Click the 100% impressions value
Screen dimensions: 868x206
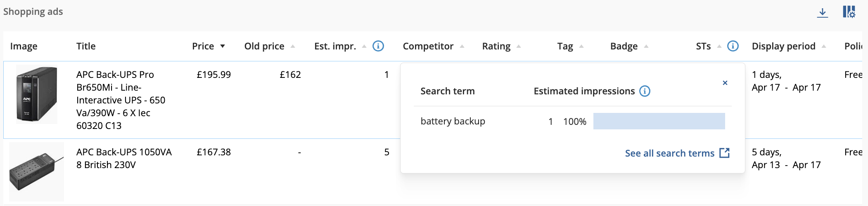[574, 122]
